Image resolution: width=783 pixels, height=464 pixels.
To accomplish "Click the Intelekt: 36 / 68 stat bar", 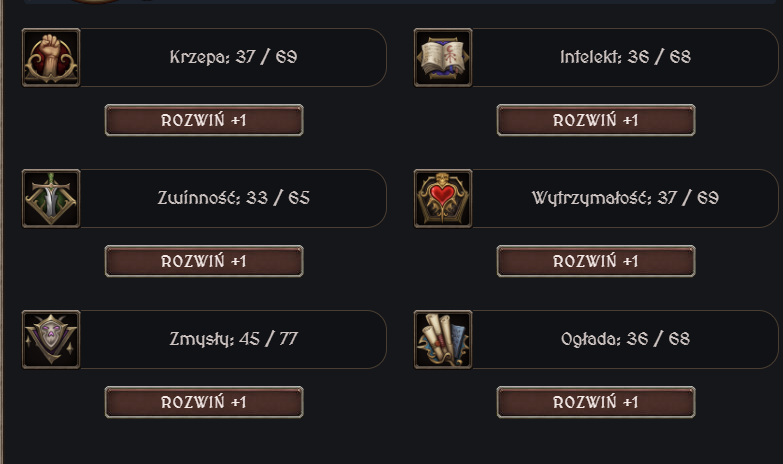I will click(x=625, y=58).
